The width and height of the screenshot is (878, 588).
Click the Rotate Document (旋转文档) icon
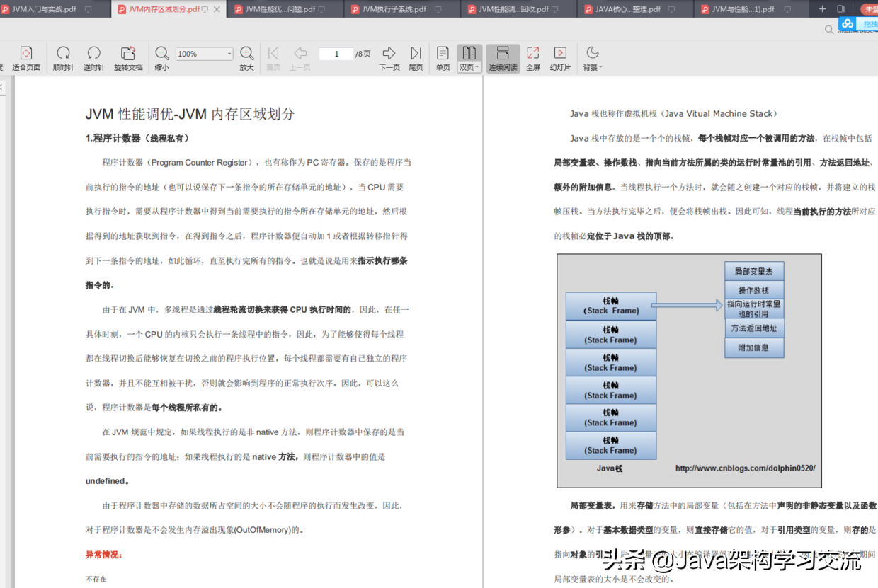127,53
